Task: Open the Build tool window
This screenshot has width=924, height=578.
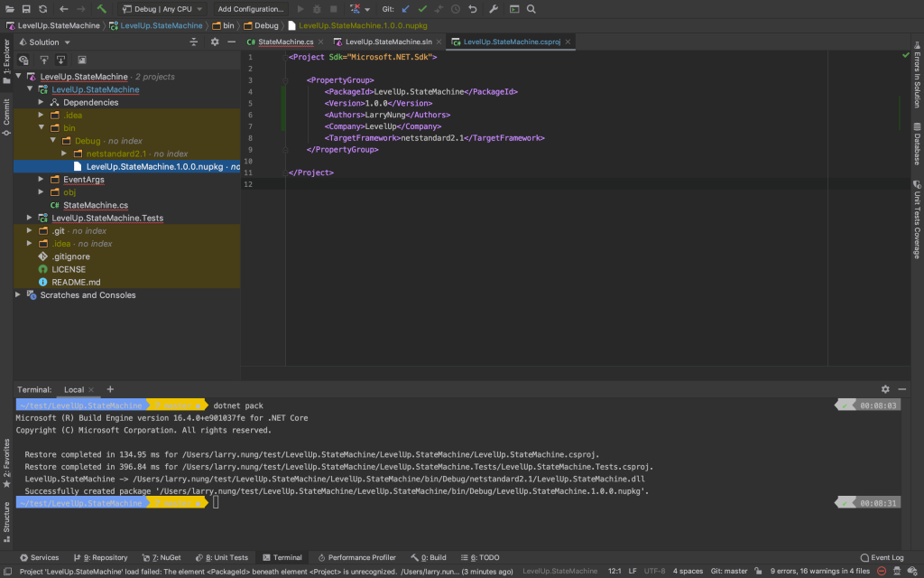Action: [429, 557]
